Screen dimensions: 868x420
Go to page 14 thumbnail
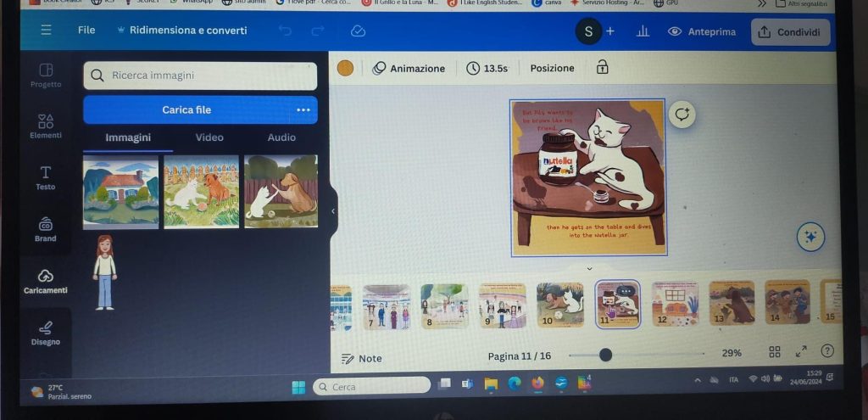click(787, 302)
